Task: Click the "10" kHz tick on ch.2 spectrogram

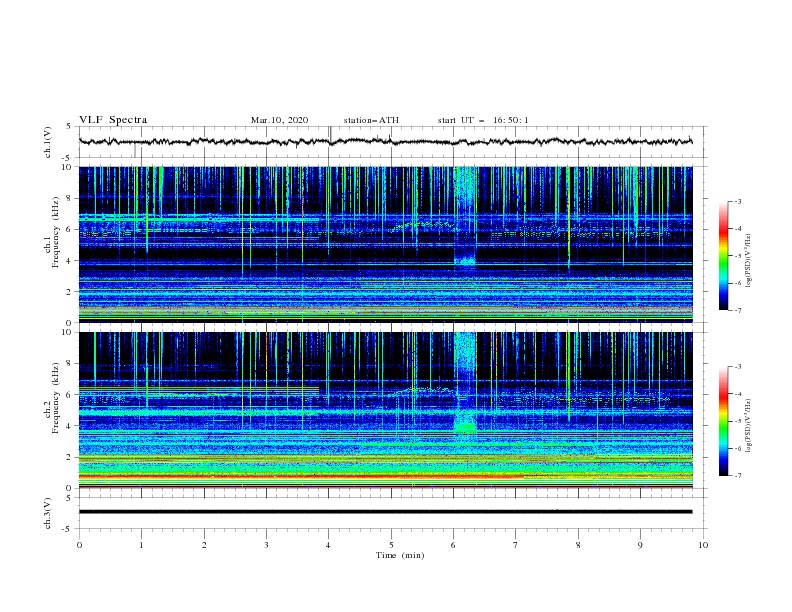Action: (68, 332)
